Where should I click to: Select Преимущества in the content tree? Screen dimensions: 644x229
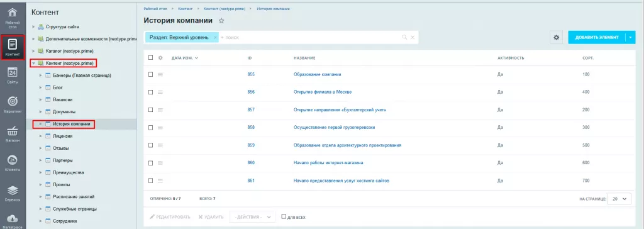pyautogui.click(x=68, y=172)
